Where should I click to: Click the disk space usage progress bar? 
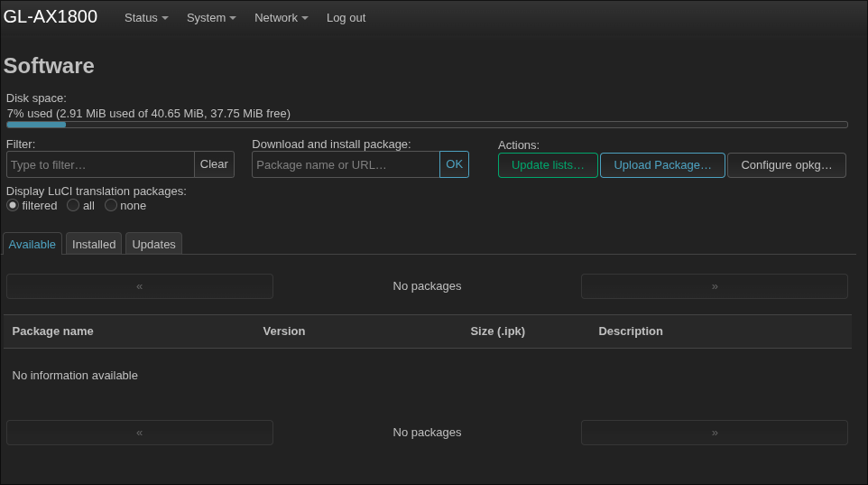click(427, 125)
